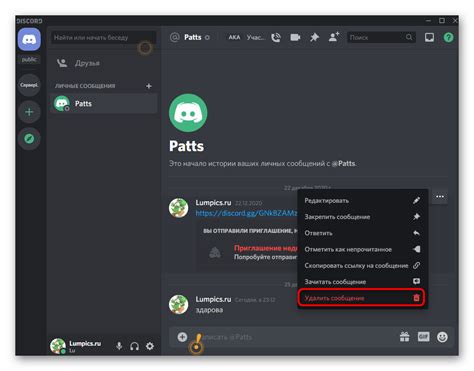Select the Patts direct message row
Image resolution: width=474 pixels, height=371 pixels.
[x=103, y=104]
